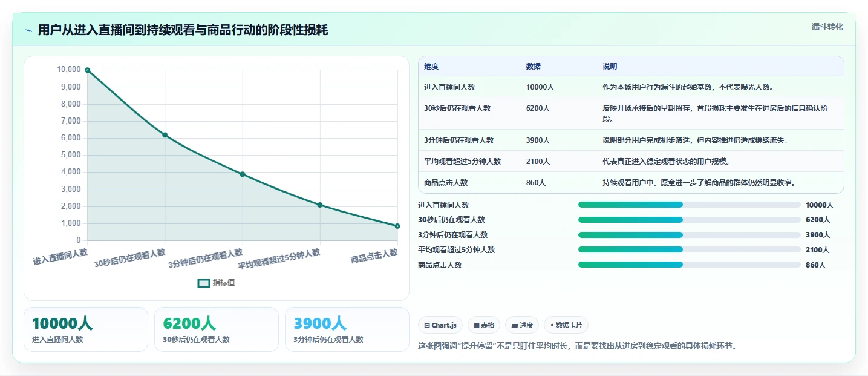The height and width of the screenshot is (376, 868).
Task: Toggle the 指标值 chart legend
Action: click(x=217, y=283)
